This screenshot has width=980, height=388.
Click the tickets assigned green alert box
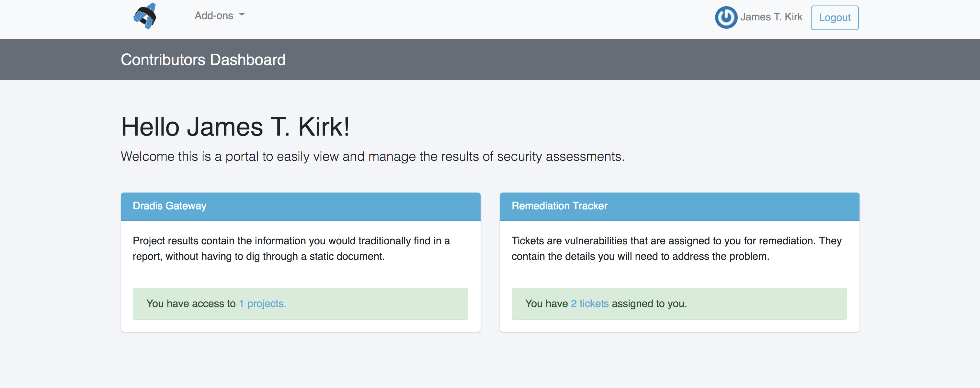tap(679, 304)
